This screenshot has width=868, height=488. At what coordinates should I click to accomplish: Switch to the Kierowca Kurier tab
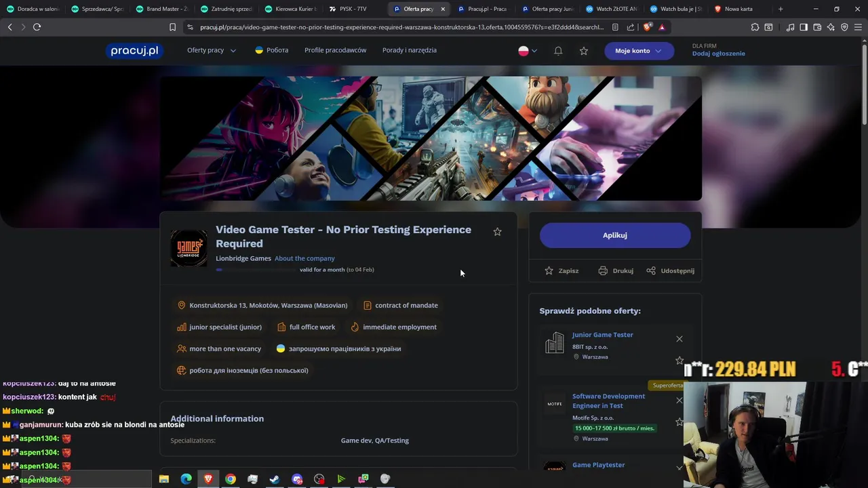[x=290, y=9]
